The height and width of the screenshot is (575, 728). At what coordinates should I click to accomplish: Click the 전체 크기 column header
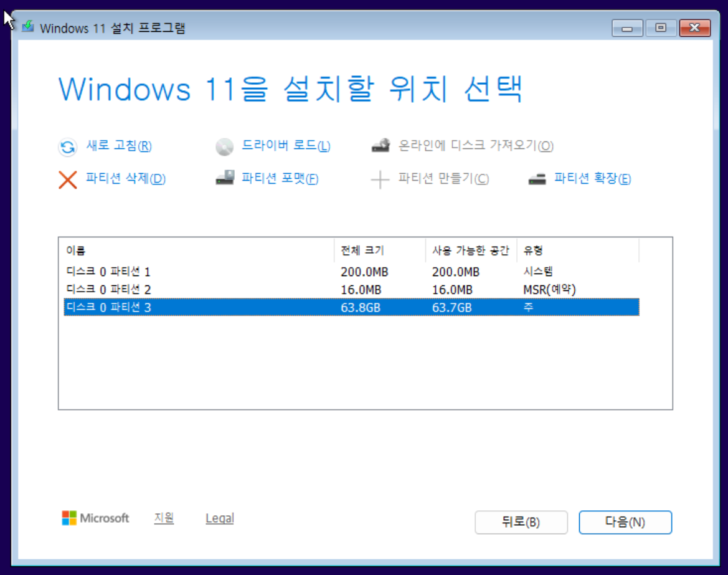click(380, 251)
